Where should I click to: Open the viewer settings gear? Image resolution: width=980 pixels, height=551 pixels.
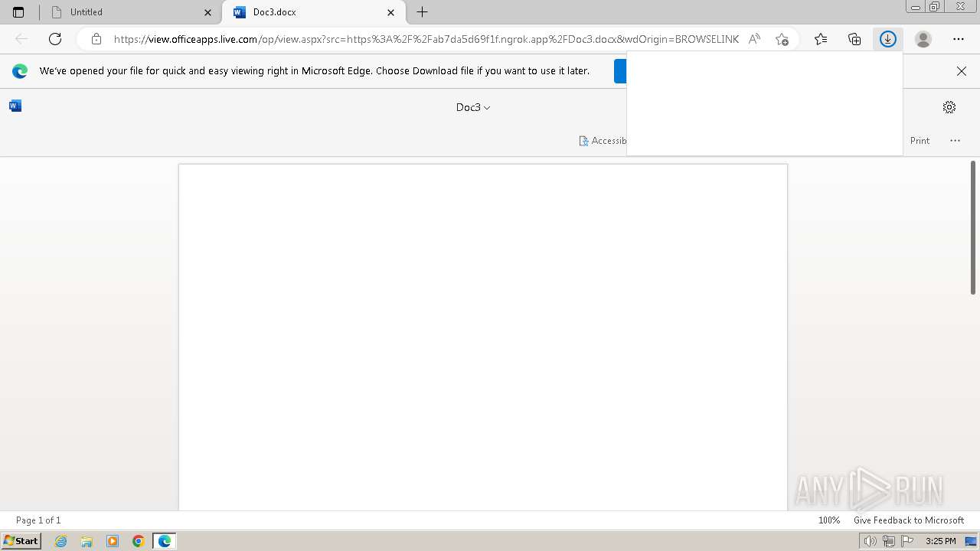tap(949, 107)
